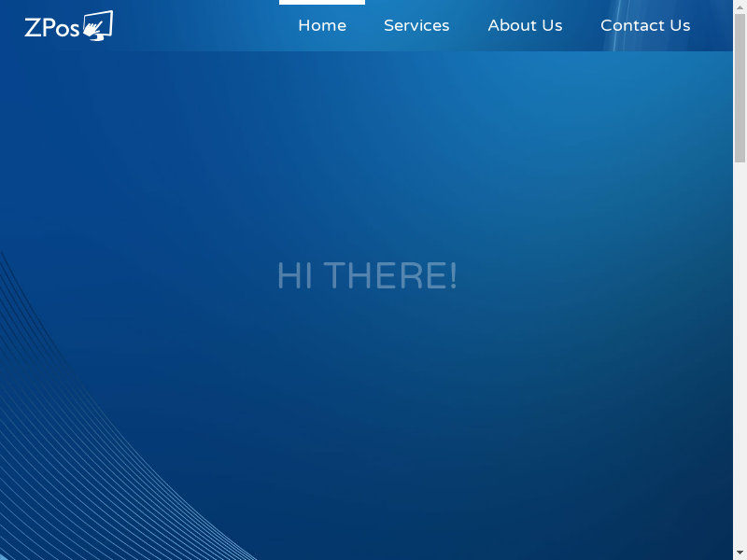Click the scrollbar down arrow
This screenshot has width=747, height=560.
click(740, 553)
